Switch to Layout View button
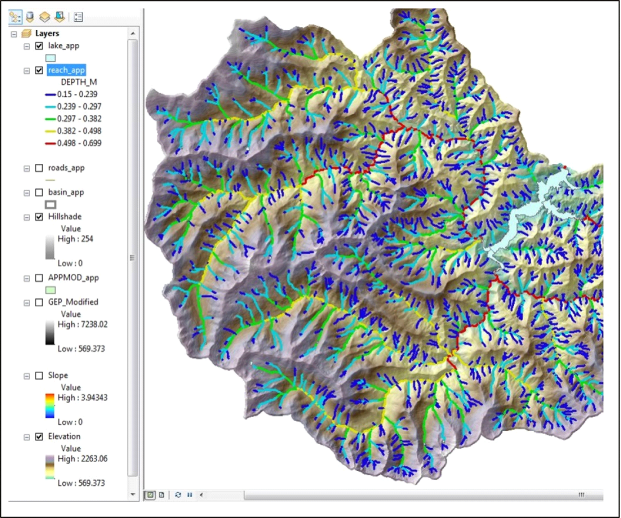 [x=161, y=495]
